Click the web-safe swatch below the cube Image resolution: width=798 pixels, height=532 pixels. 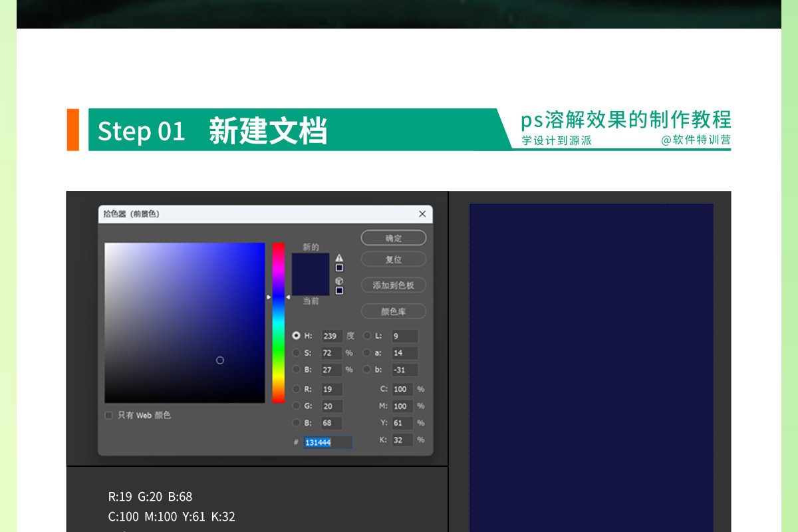[x=339, y=291]
